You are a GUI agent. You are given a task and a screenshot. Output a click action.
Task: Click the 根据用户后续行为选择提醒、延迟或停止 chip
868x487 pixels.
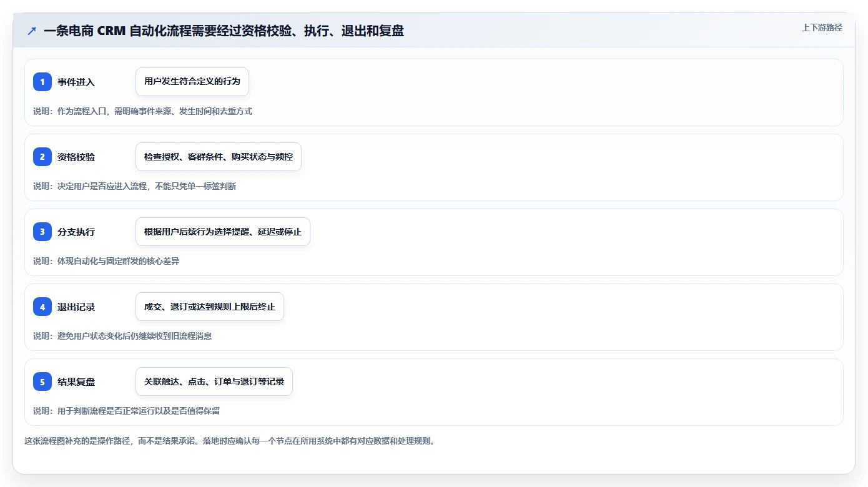(223, 232)
